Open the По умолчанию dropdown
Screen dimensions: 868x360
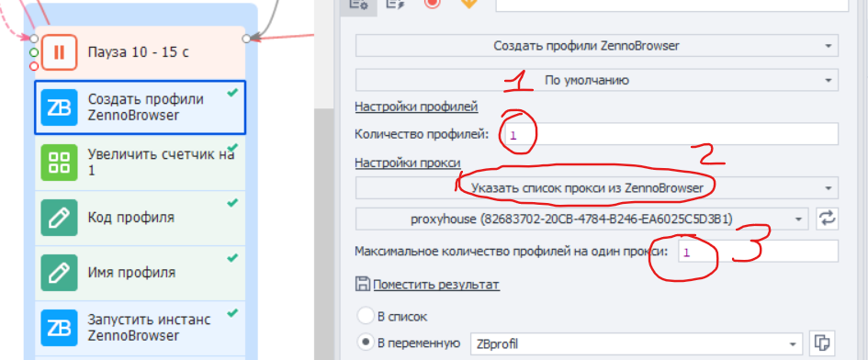(597, 80)
